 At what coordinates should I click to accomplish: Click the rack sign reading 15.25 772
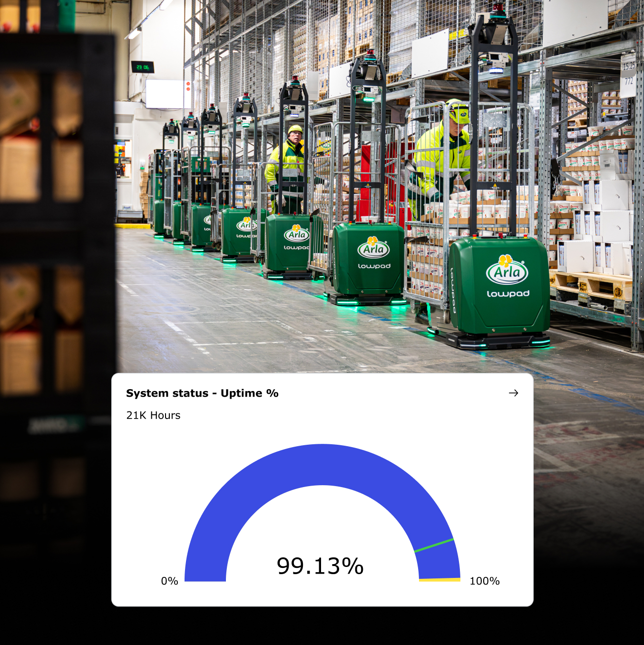click(x=629, y=74)
